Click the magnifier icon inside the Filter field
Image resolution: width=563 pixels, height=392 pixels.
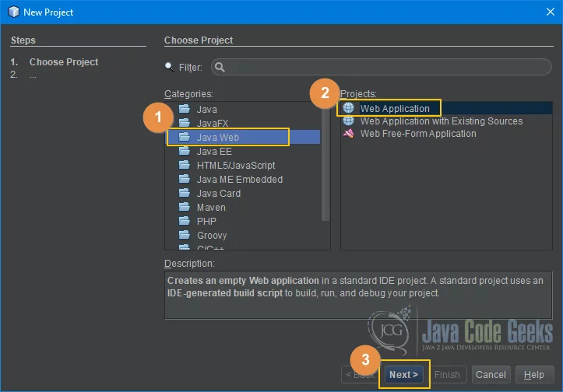(220, 67)
